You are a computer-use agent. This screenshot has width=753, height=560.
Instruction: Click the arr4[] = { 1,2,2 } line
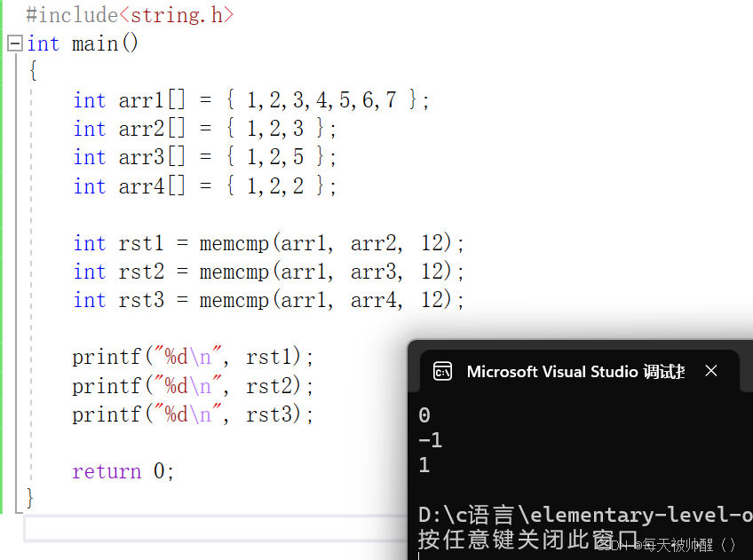(204, 185)
